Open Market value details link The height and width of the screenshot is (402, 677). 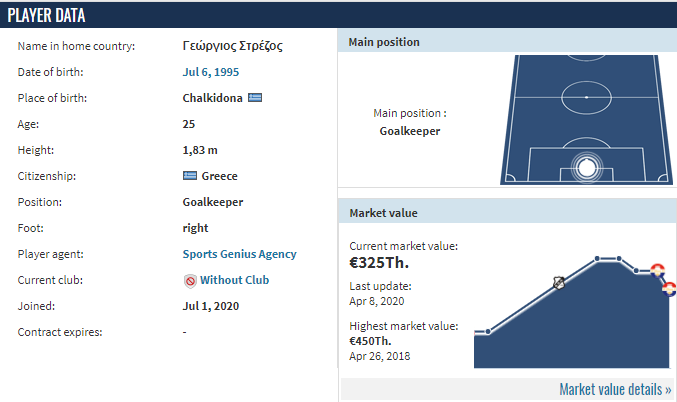(x=615, y=389)
